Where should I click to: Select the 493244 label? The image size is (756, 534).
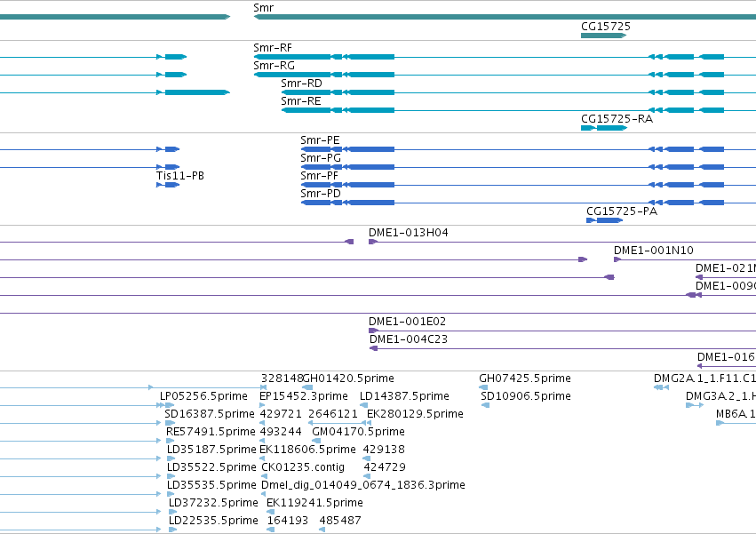coord(281,432)
